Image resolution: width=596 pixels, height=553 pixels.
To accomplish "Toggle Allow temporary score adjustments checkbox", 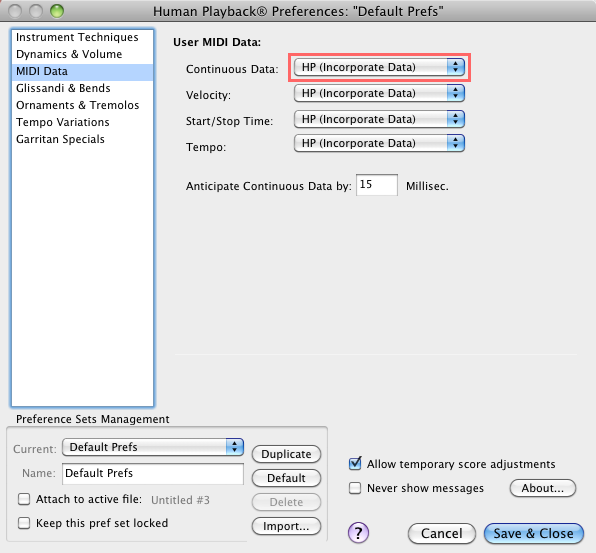I will tap(355, 464).
